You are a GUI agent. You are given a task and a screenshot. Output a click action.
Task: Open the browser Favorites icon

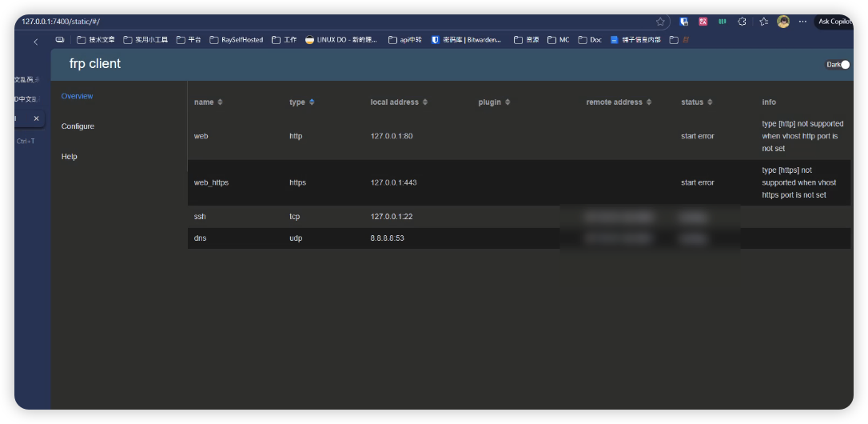coord(763,22)
